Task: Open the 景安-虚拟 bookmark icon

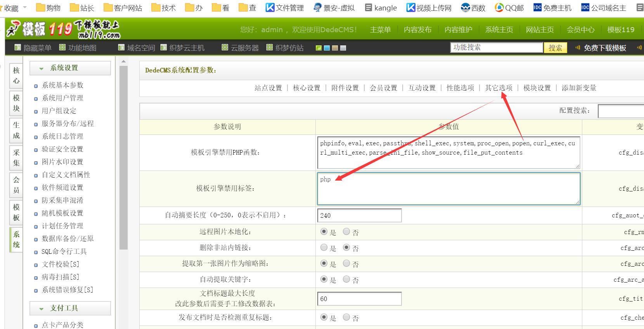Action: point(318,7)
